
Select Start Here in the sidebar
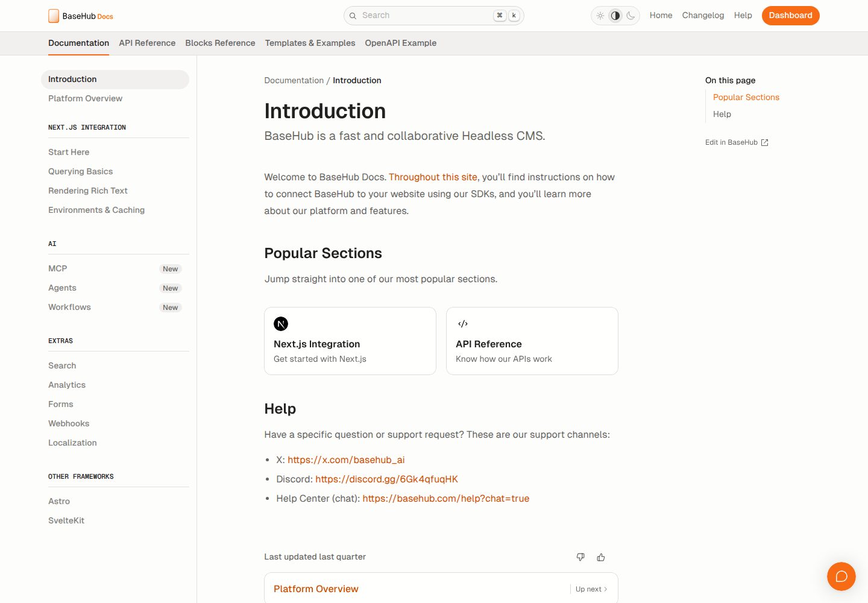click(115, 153)
